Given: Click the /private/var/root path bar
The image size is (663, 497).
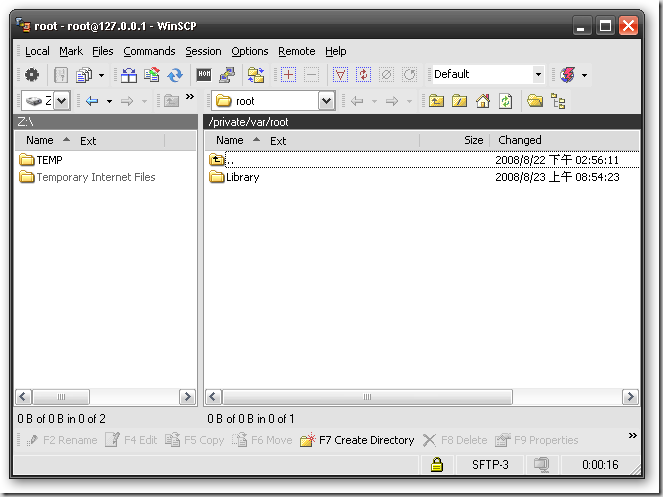Looking at the screenshot, I should (422, 122).
